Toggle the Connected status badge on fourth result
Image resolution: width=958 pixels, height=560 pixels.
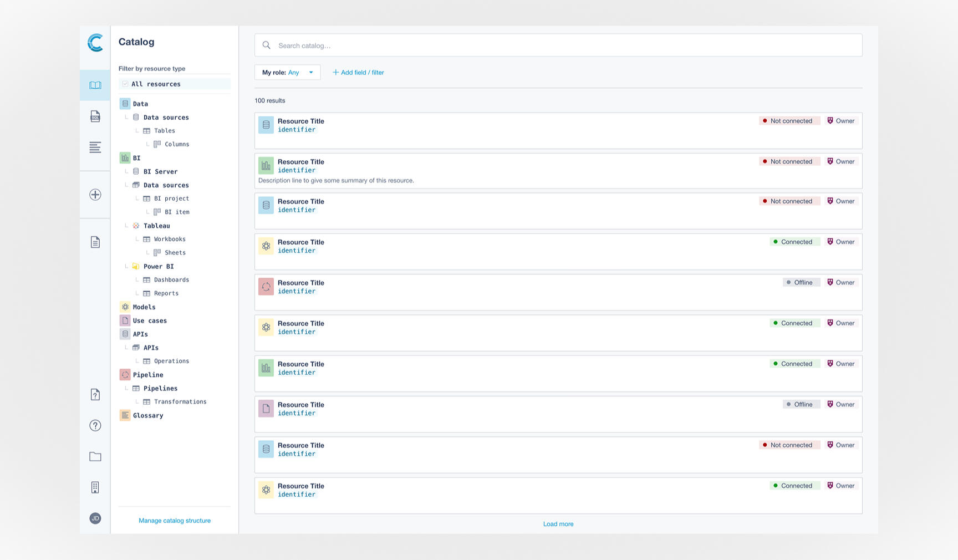(795, 242)
